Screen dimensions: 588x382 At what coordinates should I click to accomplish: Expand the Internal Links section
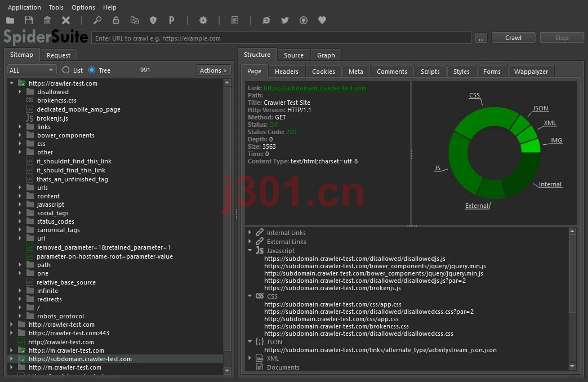[x=250, y=233]
